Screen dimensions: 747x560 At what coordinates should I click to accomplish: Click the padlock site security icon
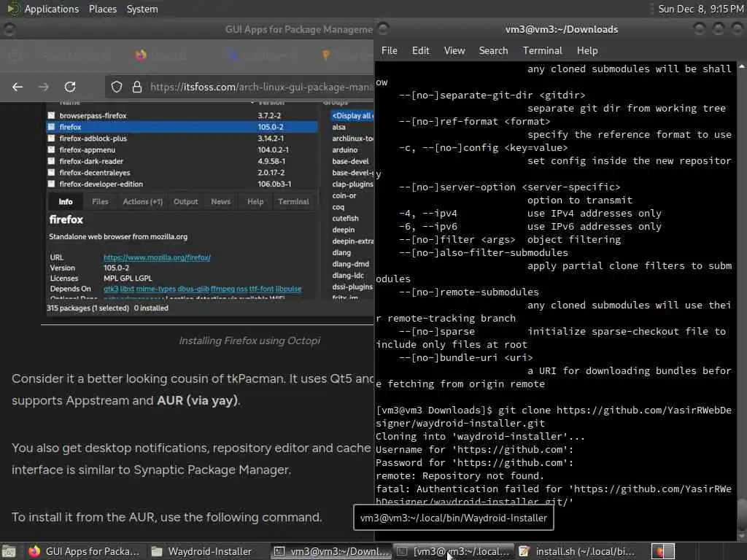pyautogui.click(x=136, y=87)
